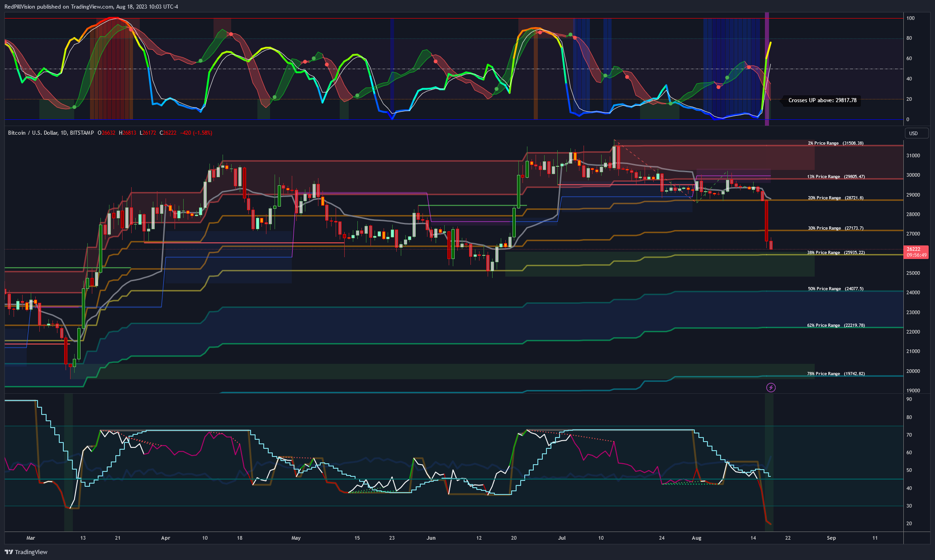The width and height of the screenshot is (935, 560).
Task: Click the red current price tag 26222
Action: [x=916, y=252]
